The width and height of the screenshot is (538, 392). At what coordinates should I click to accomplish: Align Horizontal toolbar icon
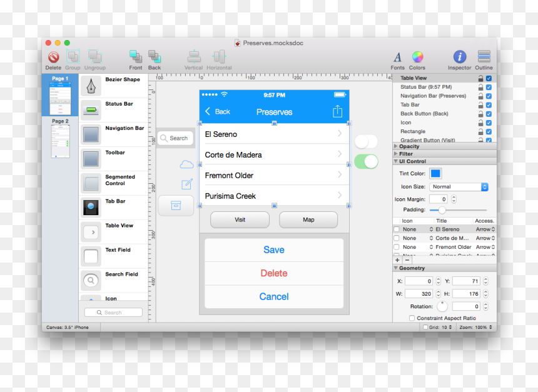219,57
